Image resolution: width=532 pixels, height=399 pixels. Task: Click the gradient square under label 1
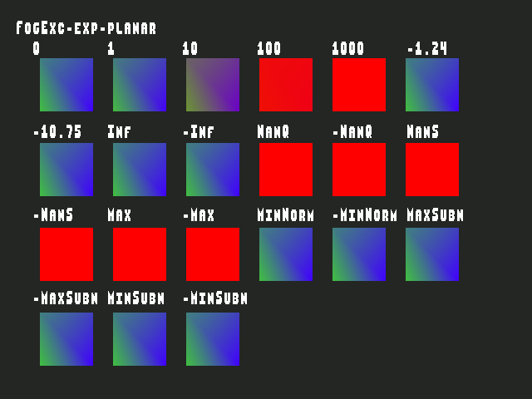click(x=140, y=85)
